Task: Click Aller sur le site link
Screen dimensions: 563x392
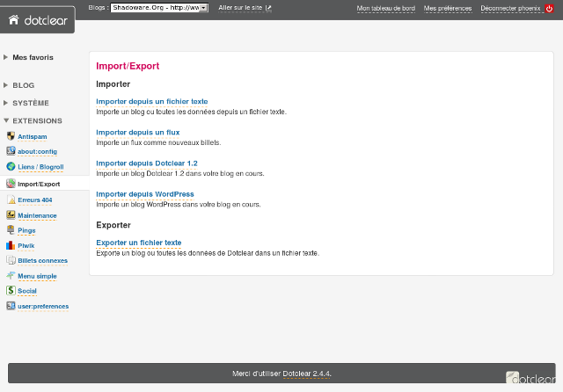Action: coord(240,8)
